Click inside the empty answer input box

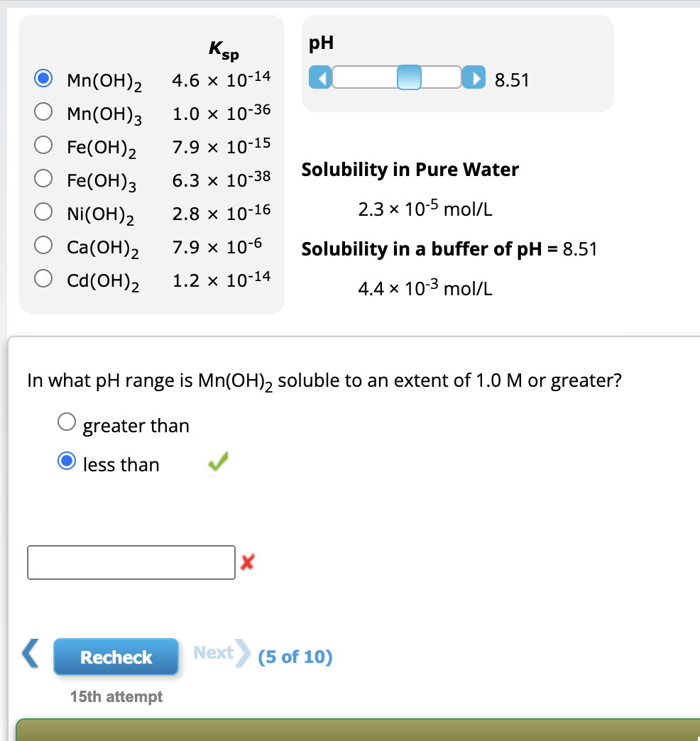tap(131, 561)
